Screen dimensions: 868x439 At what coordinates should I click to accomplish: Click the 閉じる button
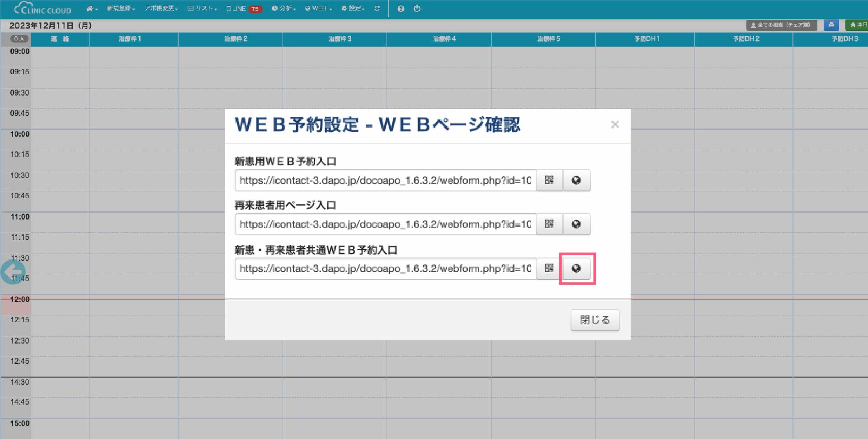click(x=594, y=320)
